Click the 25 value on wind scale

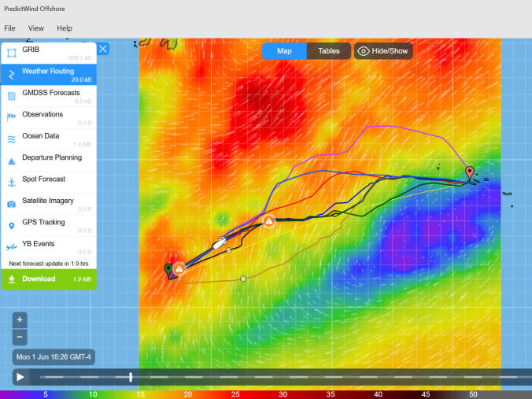click(x=235, y=394)
